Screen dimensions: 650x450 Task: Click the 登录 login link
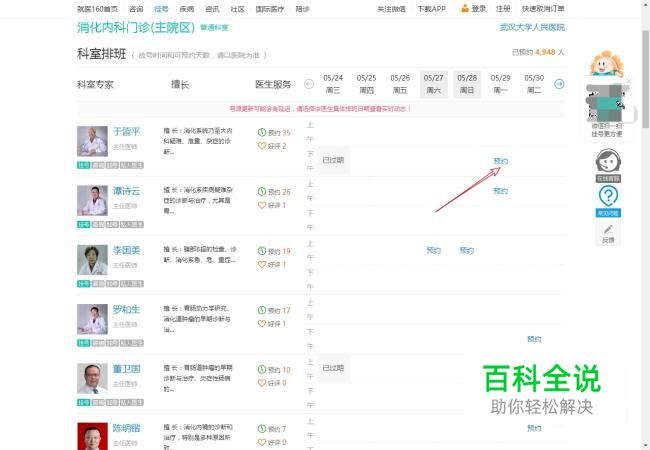[x=478, y=8]
